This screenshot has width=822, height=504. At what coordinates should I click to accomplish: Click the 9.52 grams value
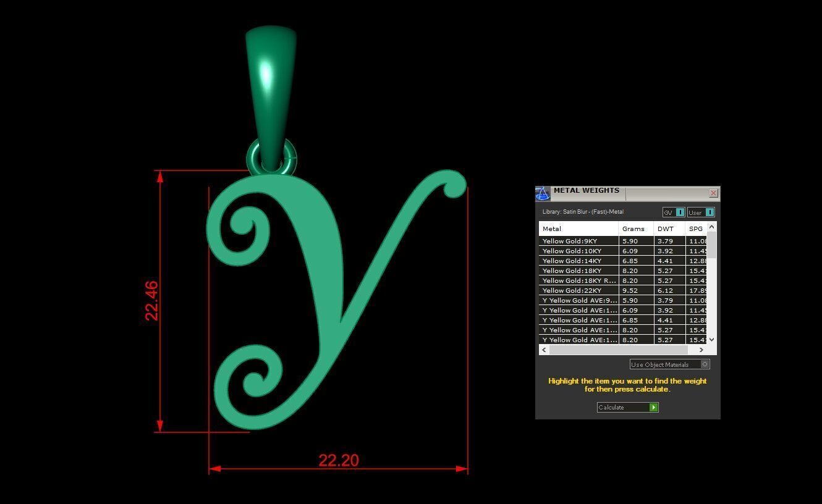click(630, 290)
